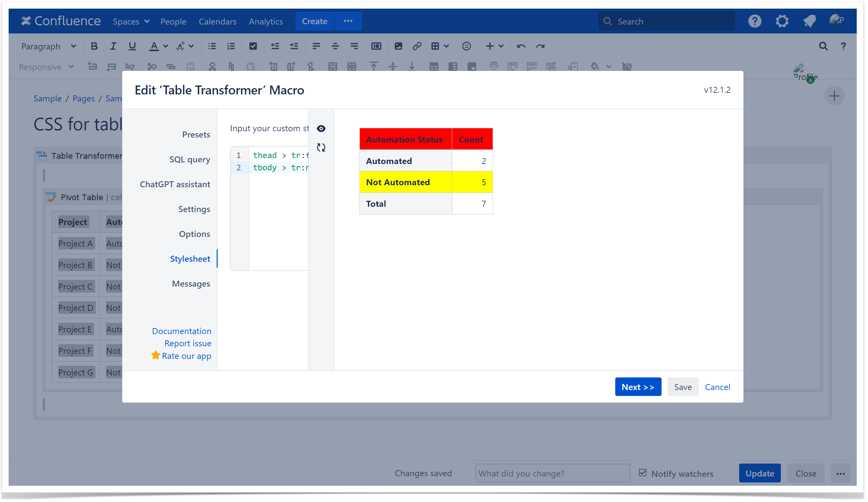Open the settings gear icon
868x502 pixels.
pos(782,21)
